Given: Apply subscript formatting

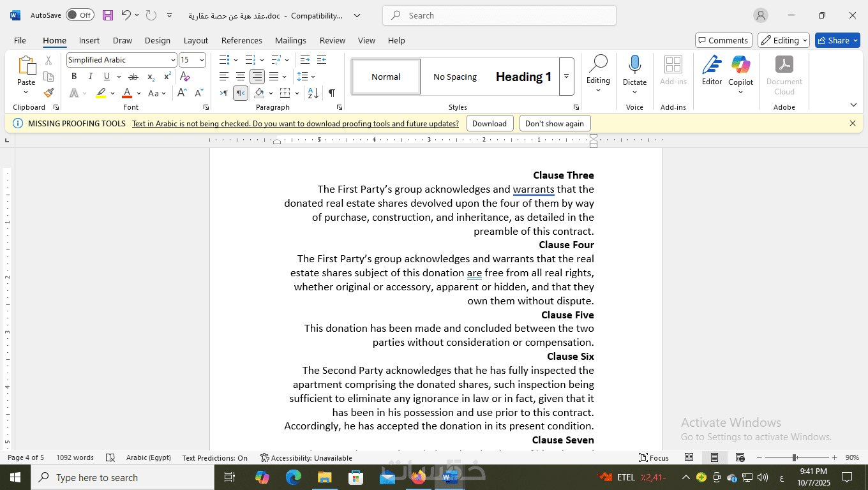Looking at the screenshot, I should (151, 77).
